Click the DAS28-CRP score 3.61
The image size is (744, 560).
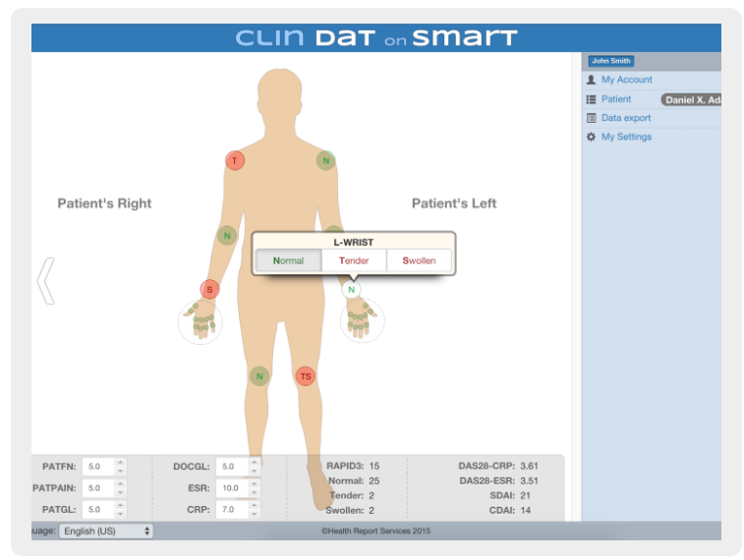[529, 466]
